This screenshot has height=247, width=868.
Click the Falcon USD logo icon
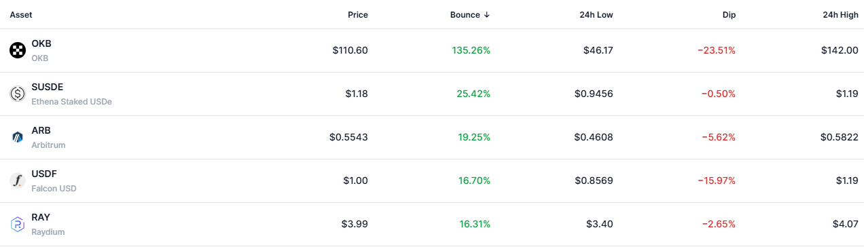(18, 180)
